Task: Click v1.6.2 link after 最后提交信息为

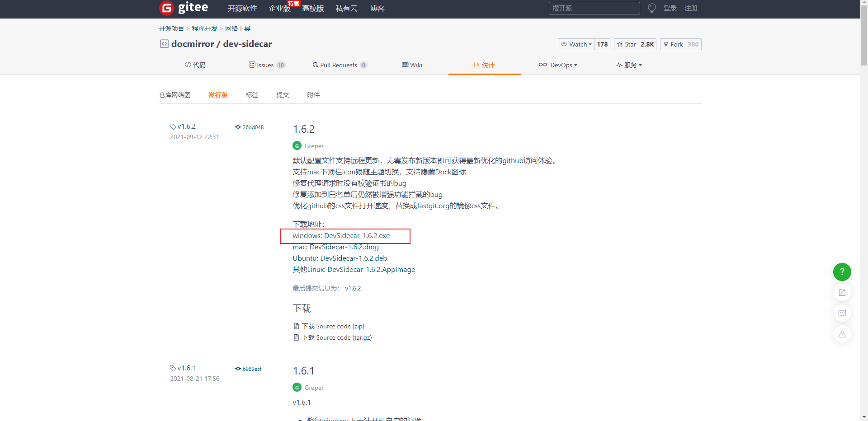Action: pos(353,288)
